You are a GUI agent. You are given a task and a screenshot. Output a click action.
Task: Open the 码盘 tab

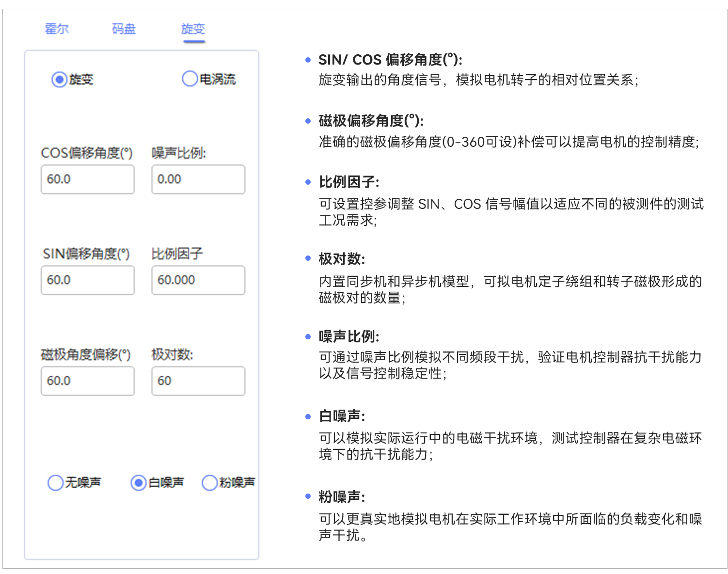[x=124, y=29]
